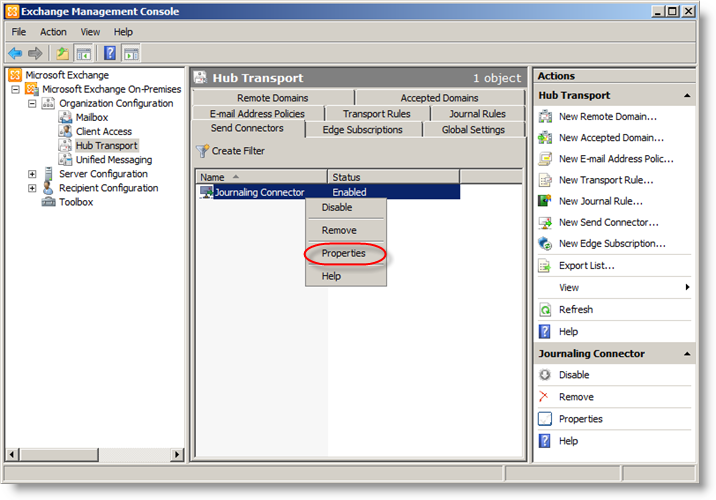The height and width of the screenshot is (500, 716).
Task: Select Server Configuration in the tree
Action: click(x=103, y=174)
